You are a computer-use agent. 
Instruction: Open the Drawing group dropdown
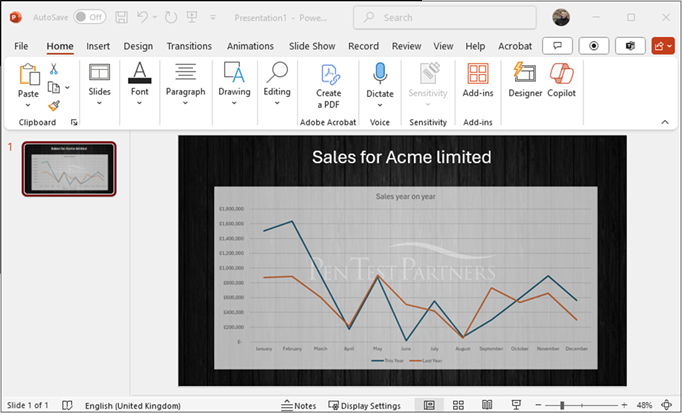coord(234,84)
